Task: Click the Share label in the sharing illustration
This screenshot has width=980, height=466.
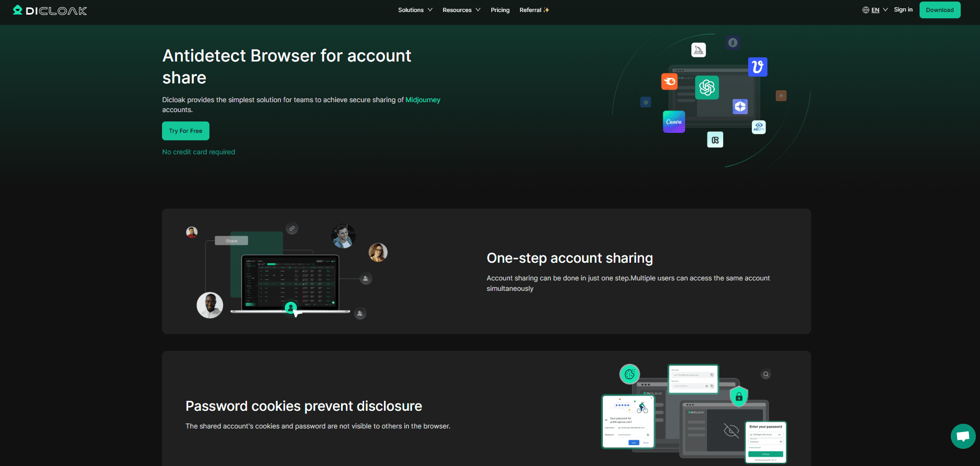Action: pyautogui.click(x=231, y=241)
